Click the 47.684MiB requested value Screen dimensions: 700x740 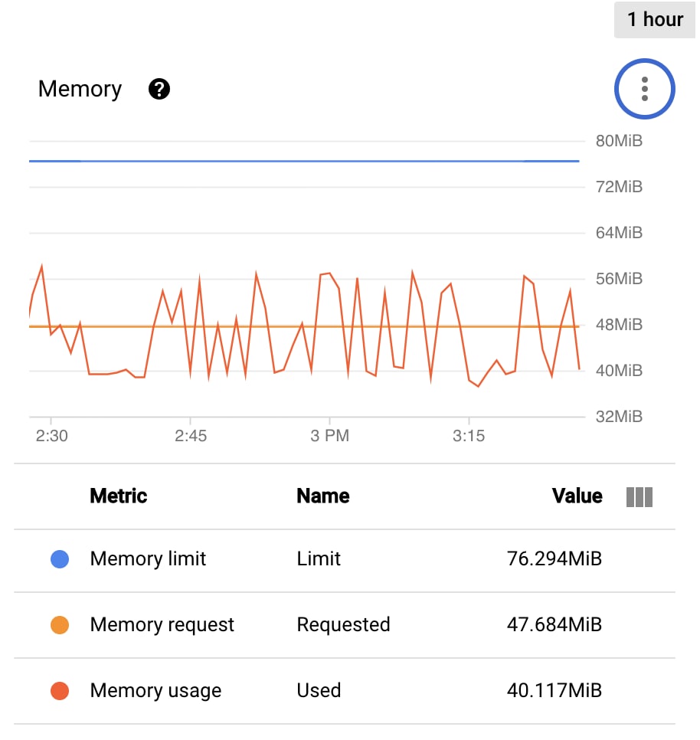[x=554, y=624]
